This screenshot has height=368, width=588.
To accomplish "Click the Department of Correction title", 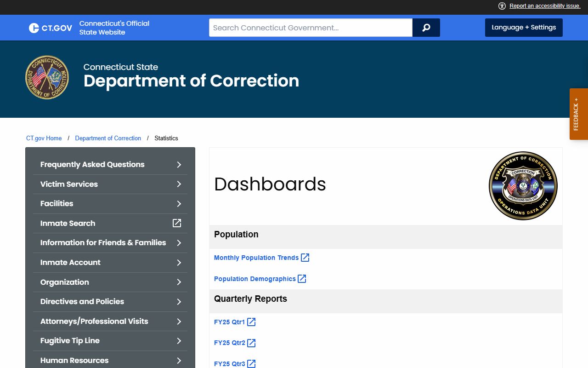I will click(191, 81).
